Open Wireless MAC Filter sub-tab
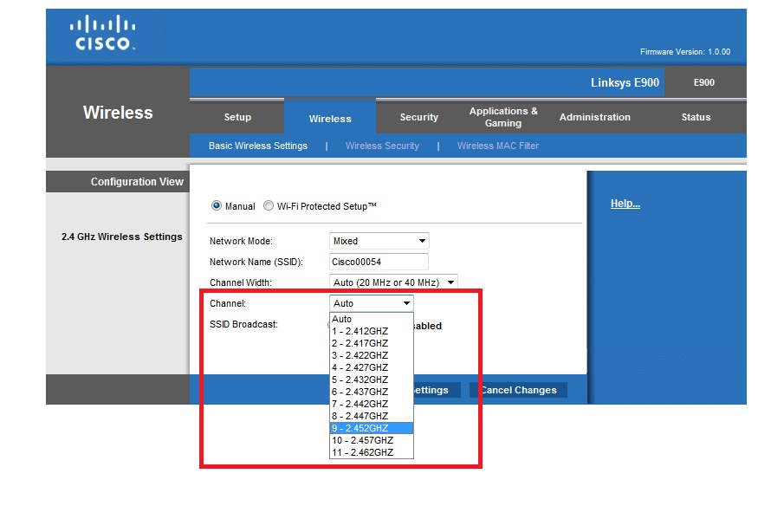This screenshot has width=784, height=532. 498,146
